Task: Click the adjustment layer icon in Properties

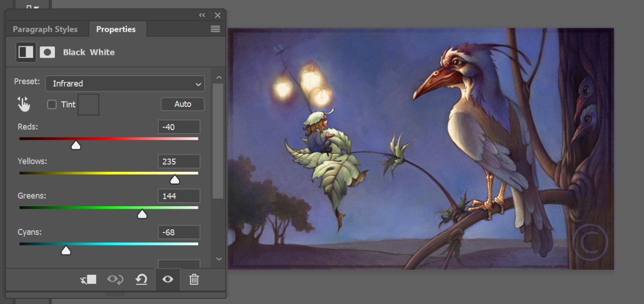Action: click(26, 52)
